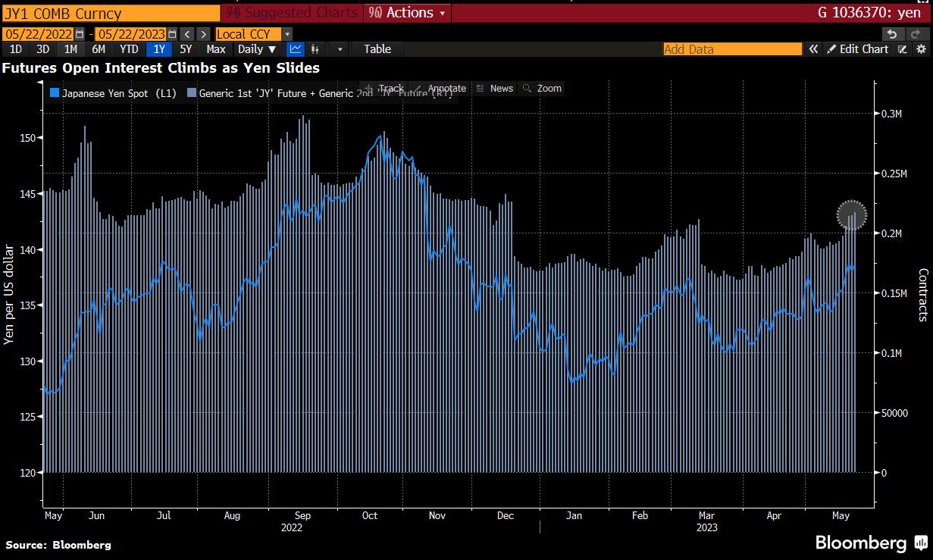Click the 'Yen per US dollar' axis label
Viewport: 933px width, 560px height.
coord(9,296)
